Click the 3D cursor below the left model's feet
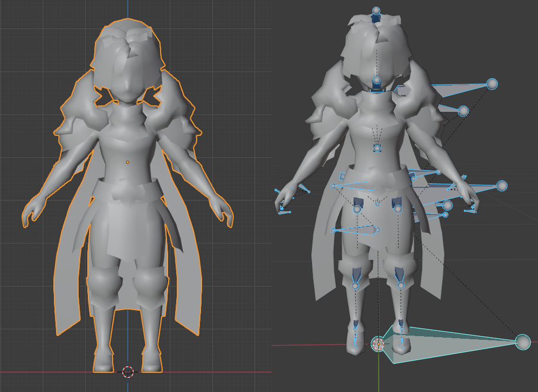 (128, 372)
